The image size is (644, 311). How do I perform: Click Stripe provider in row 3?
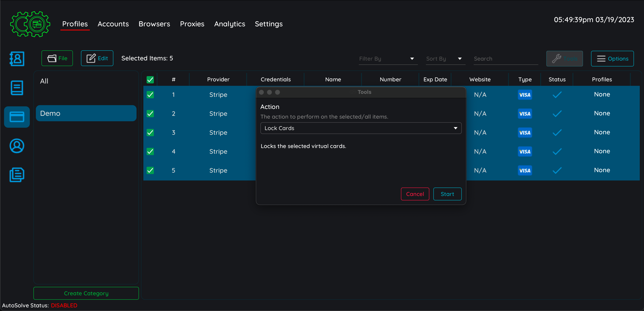[x=218, y=133]
